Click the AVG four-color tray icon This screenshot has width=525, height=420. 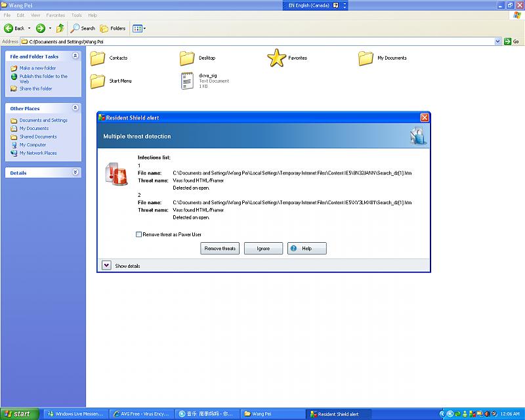(472, 414)
